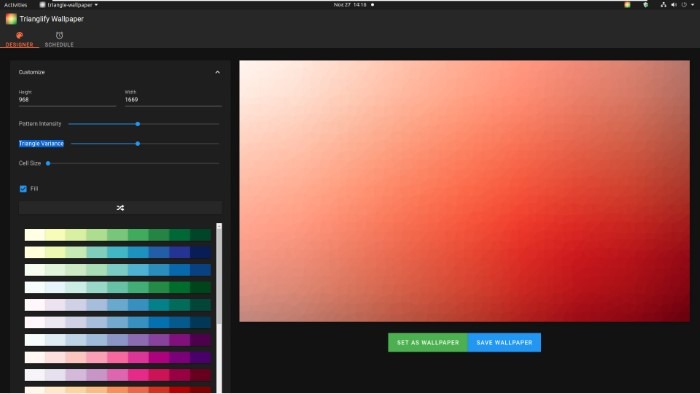Open the Activities overview

pos(16,5)
